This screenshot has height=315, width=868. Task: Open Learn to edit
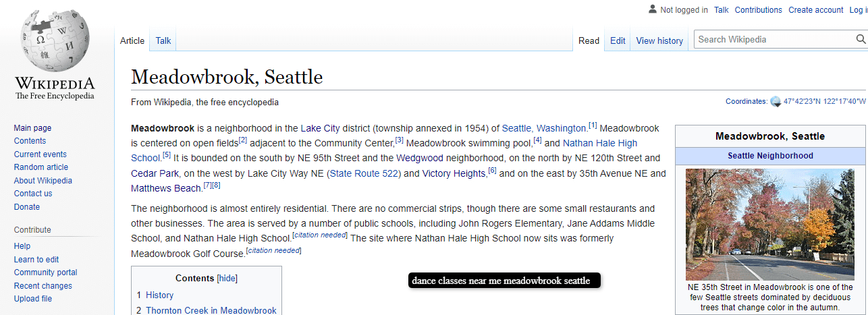pyautogui.click(x=36, y=260)
